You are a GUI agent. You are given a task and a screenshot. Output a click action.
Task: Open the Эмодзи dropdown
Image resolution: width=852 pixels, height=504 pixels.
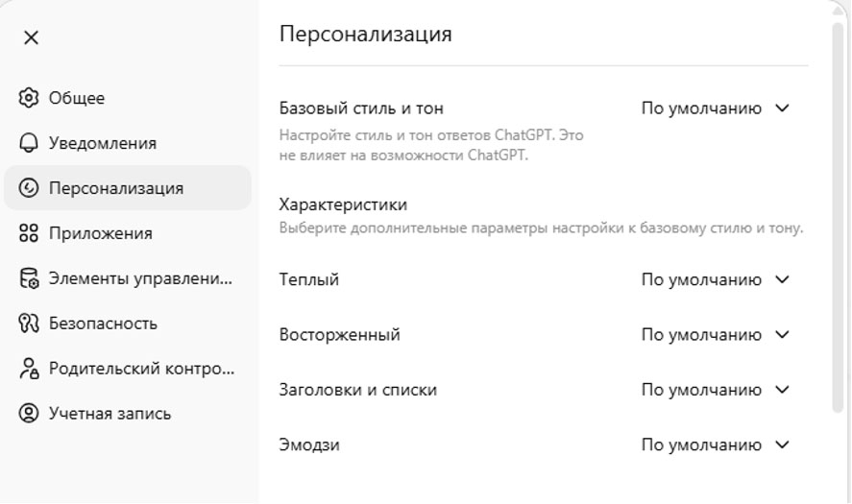[x=715, y=445]
